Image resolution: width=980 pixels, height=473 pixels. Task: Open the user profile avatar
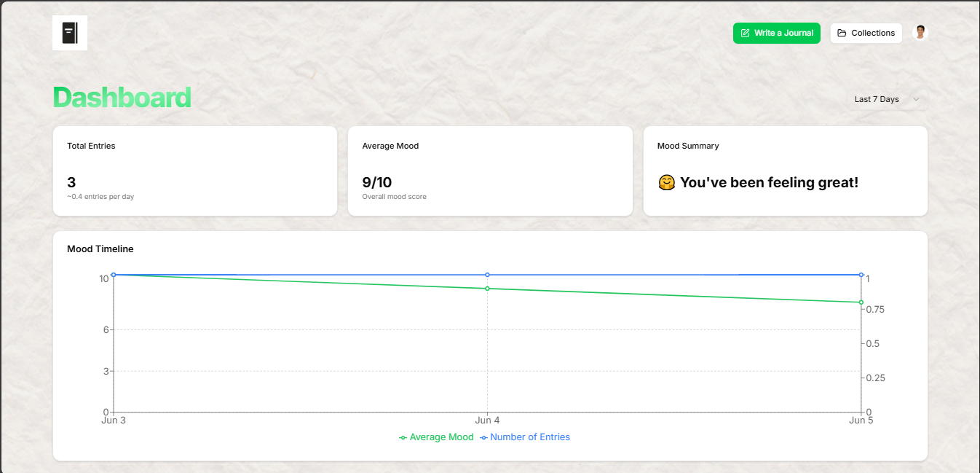pyautogui.click(x=920, y=33)
